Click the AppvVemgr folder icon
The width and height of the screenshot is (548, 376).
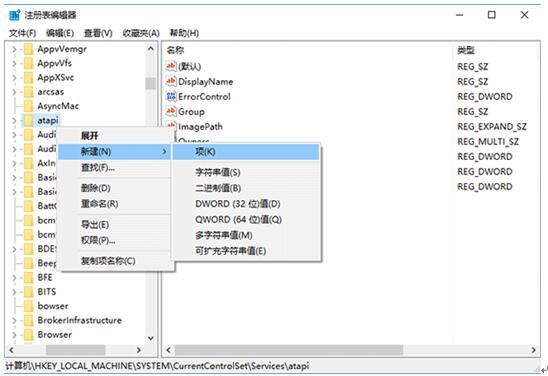coord(28,49)
